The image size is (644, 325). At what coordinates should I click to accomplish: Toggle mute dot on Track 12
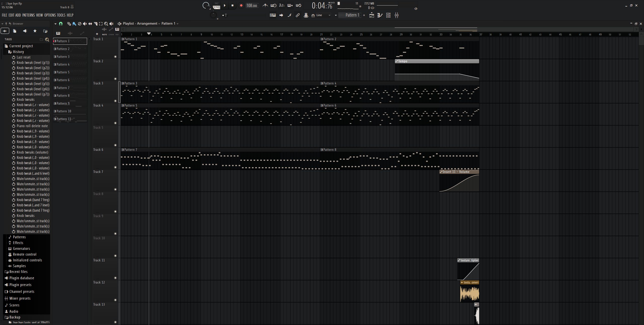pyautogui.click(x=116, y=300)
